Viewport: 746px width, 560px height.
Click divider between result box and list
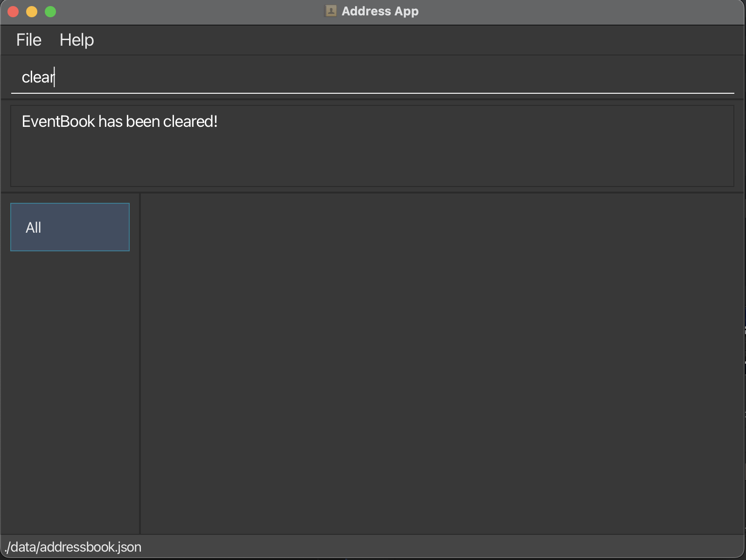(x=373, y=192)
